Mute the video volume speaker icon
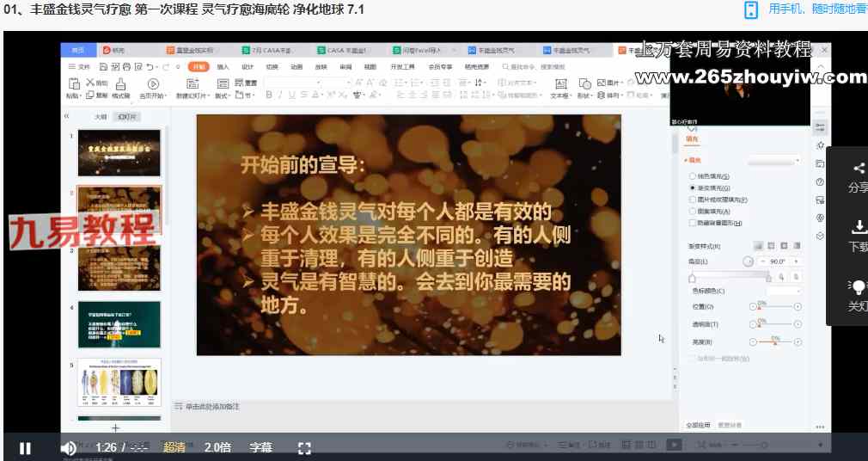868x461 pixels. 68,447
